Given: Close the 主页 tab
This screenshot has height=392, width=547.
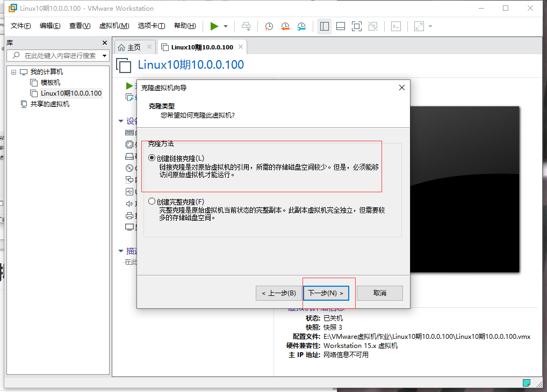Looking at the screenshot, I should [149, 47].
